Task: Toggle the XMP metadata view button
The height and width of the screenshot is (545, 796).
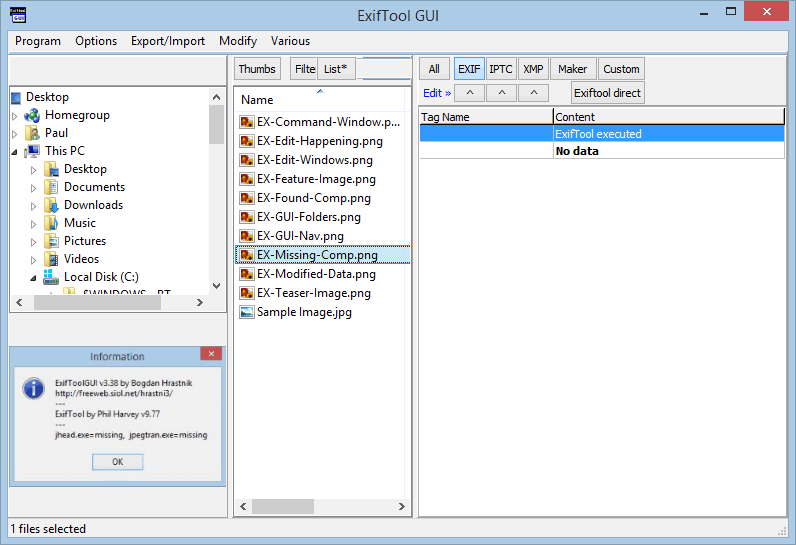Action: (x=533, y=69)
